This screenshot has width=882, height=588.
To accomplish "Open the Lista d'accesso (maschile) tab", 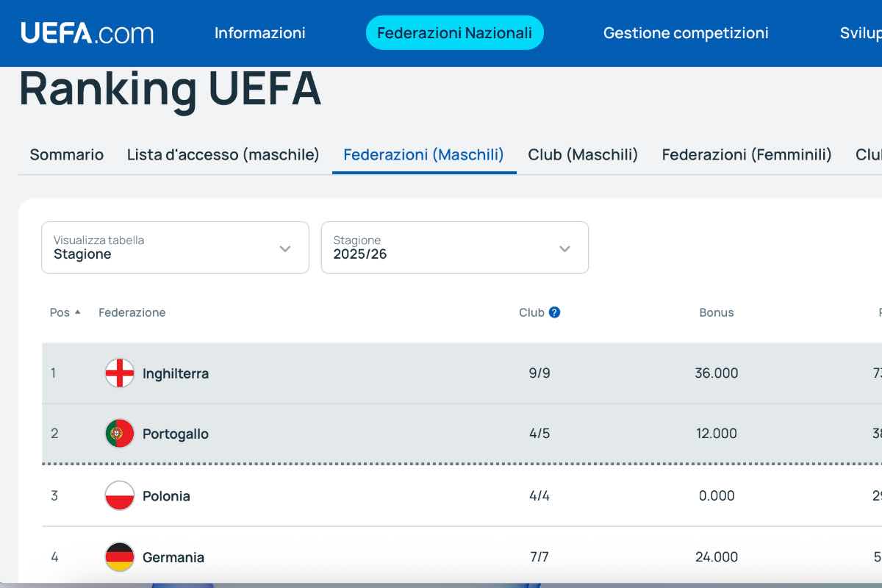I will coord(223,154).
